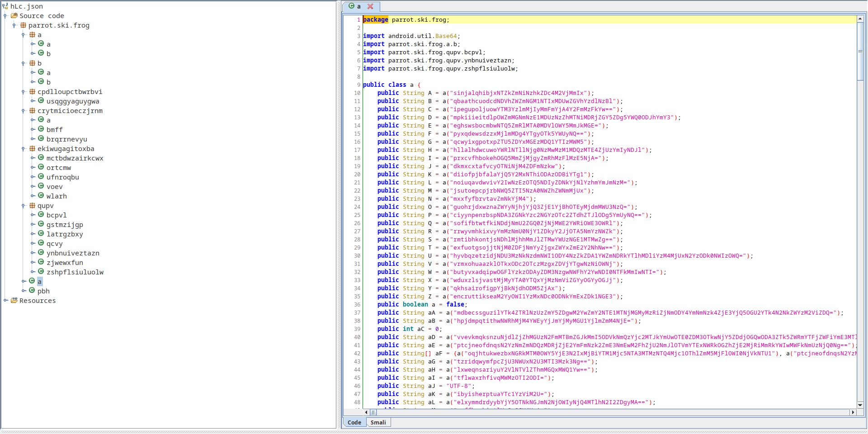Click the hLc.json root file icon
Screen dimensions: 868x434
point(5,6)
